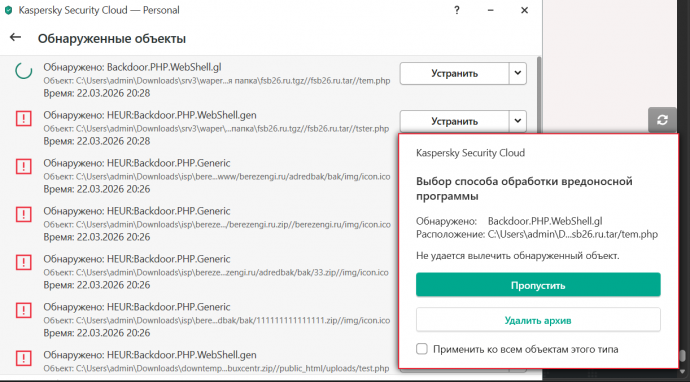Minimize the Kaspersky window
This screenshot has height=382, width=690.
tap(491, 10)
